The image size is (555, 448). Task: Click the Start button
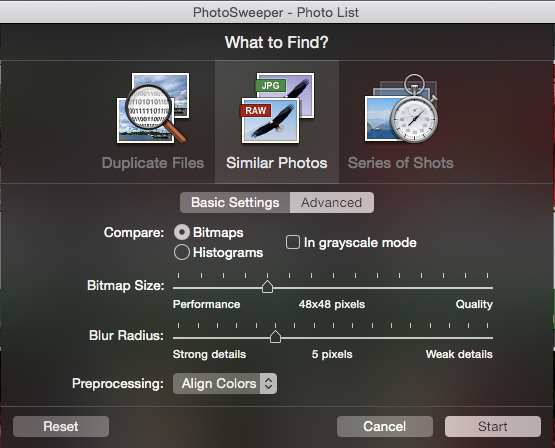(493, 426)
